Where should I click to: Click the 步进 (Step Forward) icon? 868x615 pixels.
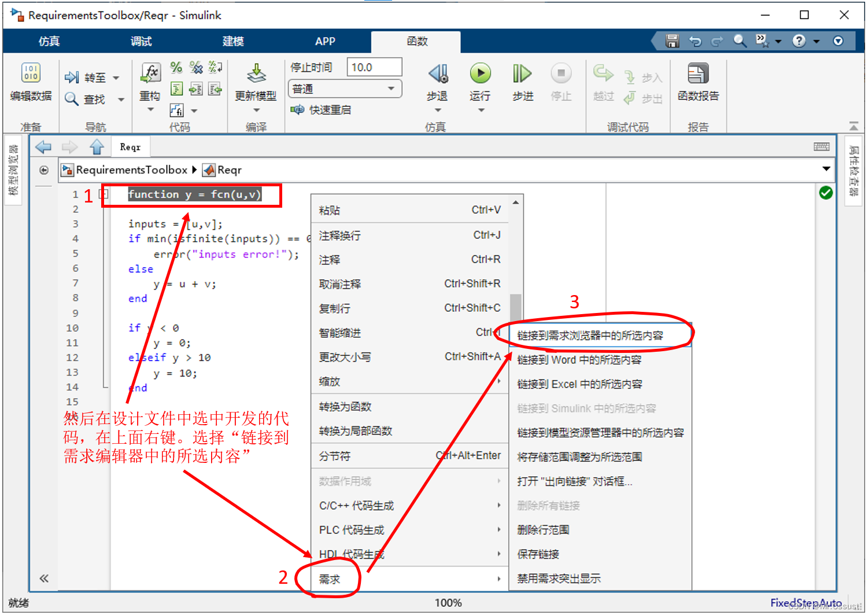pos(522,74)
